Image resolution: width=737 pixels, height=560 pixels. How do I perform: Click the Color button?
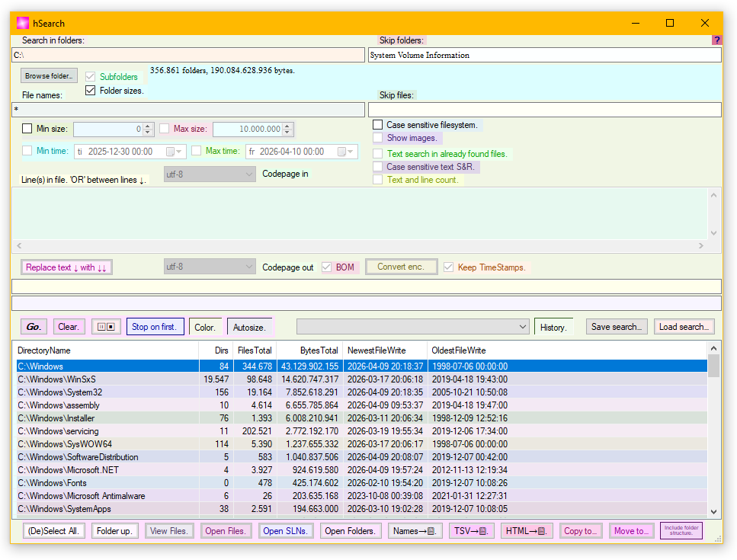click(x=205, y=327)
